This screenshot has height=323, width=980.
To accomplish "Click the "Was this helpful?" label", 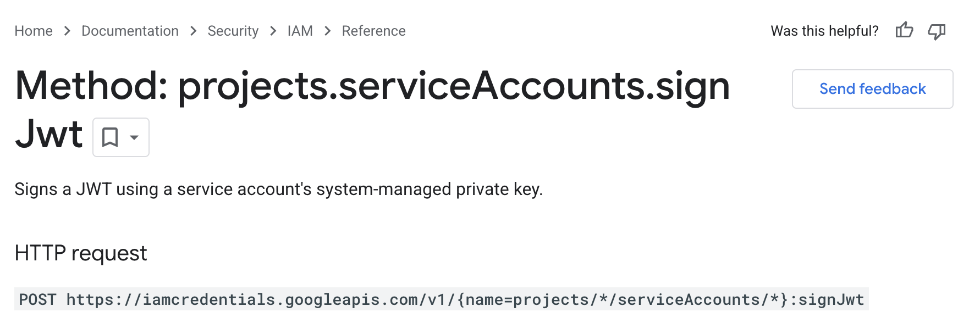I will pyautogui.click(x=824, y=31).
